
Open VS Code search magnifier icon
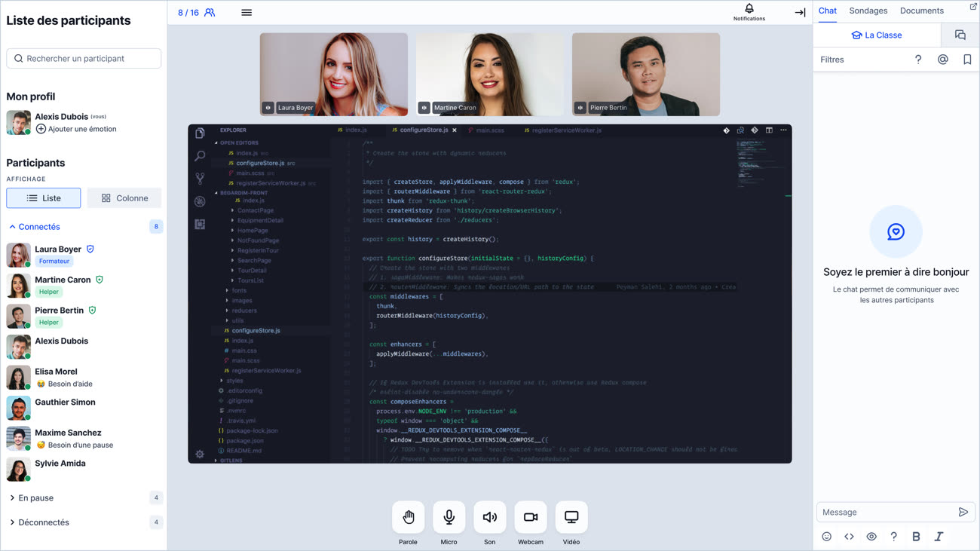tap(200, 156)
